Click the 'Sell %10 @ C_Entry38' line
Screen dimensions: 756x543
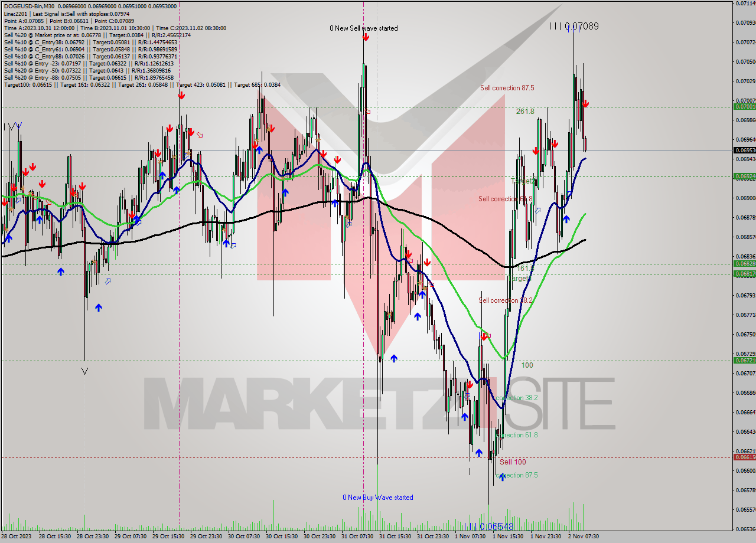tap(90, 42)
